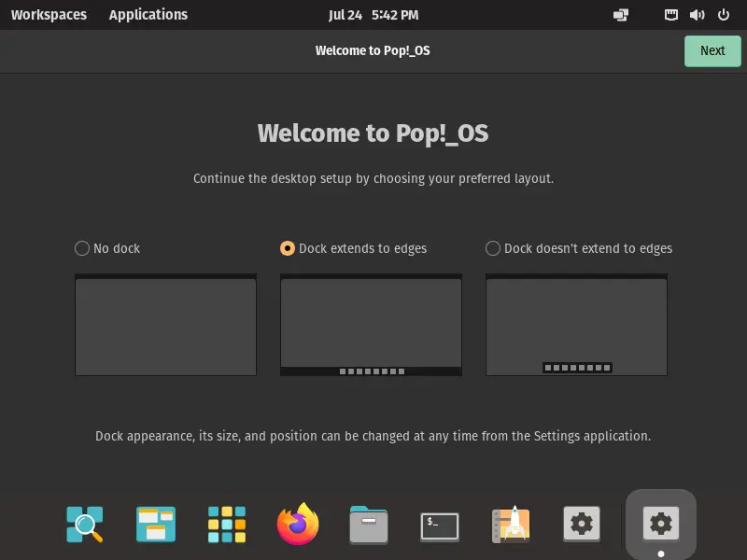The height and width of the screenshot is (560, 747).
Task: Open Pop!_Shop launcher search icon in dock
Action: 84,525
